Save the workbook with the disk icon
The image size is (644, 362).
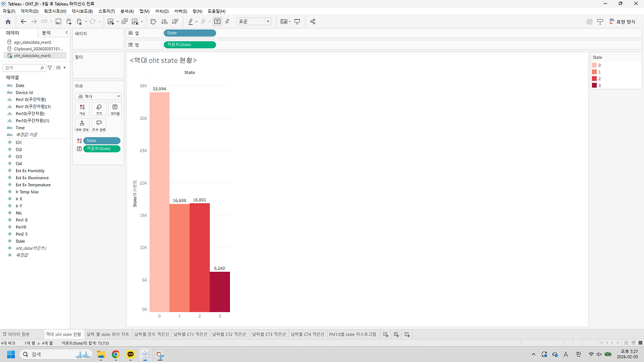pos(58,22)
